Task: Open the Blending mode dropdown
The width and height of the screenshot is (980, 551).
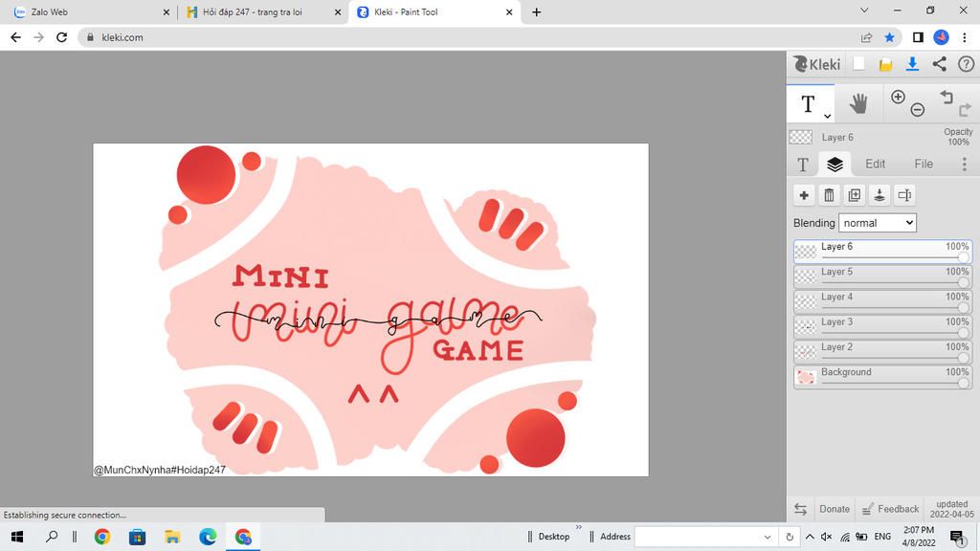Action: (878, 223)
